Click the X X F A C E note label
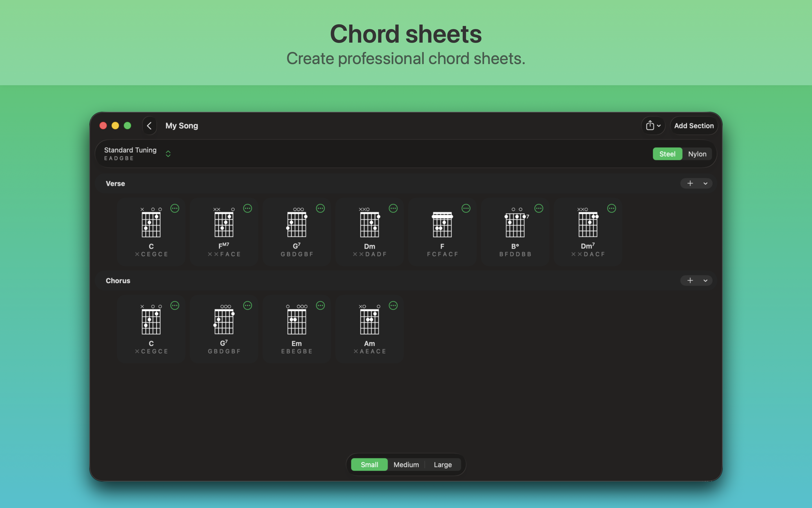 [224, 254]
